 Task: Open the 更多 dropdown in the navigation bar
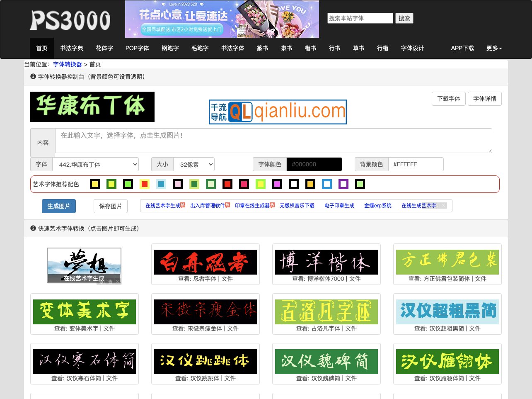pyautogui.click(x=494, y=48)
